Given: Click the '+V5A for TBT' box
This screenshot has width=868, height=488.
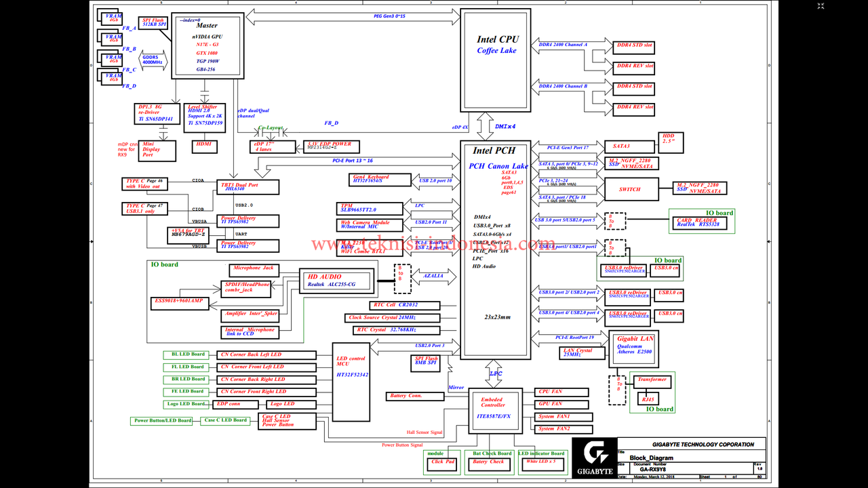Looking at the screenshot, I should tap(189, 235).
